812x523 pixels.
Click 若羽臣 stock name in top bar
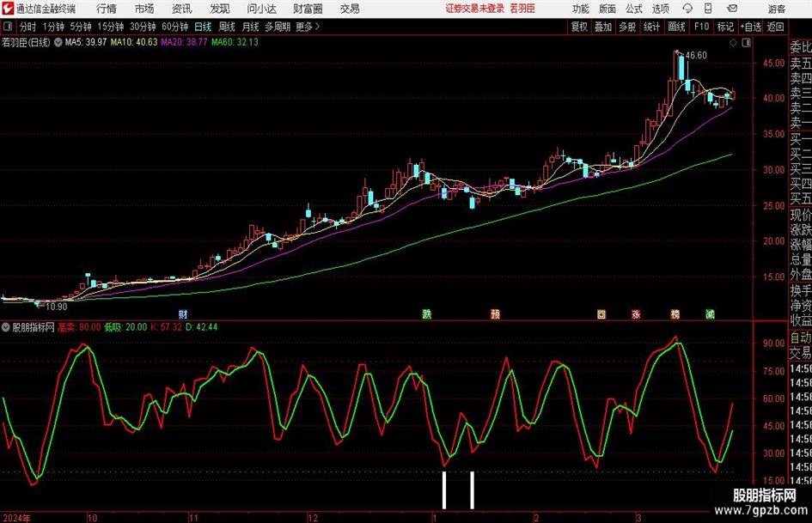pyautogui.click(x=522, y=9)
